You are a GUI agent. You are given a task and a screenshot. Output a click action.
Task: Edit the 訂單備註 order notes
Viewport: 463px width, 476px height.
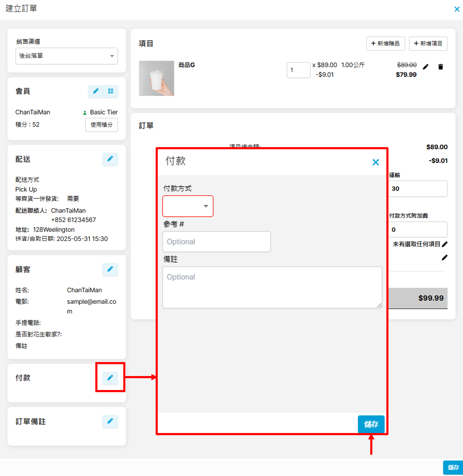110,421
